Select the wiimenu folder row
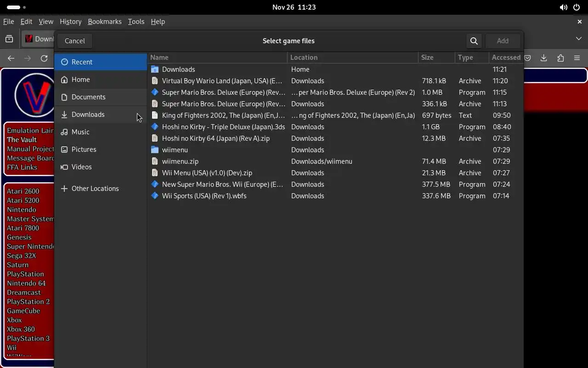 (x=335, y=150)
